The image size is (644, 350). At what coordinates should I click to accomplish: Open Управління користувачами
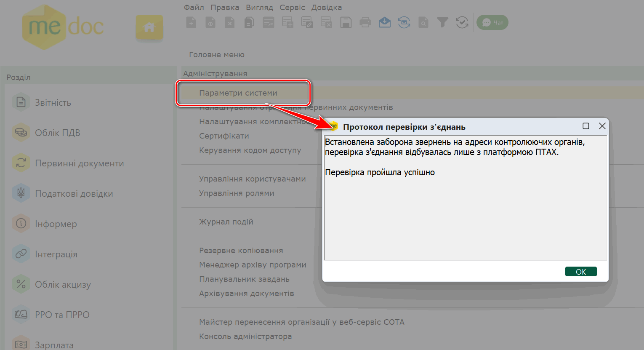pos(253,179)
